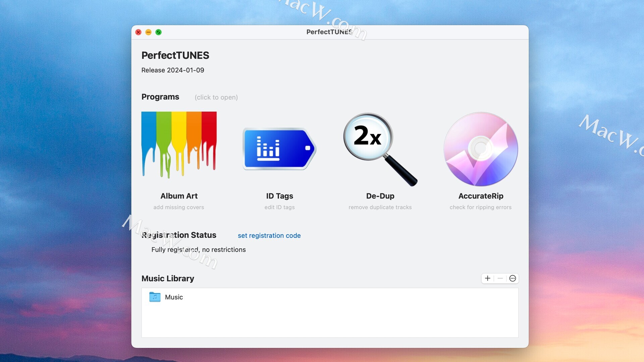Viewport: 644px width, 362px height.
Task: Launch AccurateRip disc icon
Action: pyautogui.click(x=481, y=149)
